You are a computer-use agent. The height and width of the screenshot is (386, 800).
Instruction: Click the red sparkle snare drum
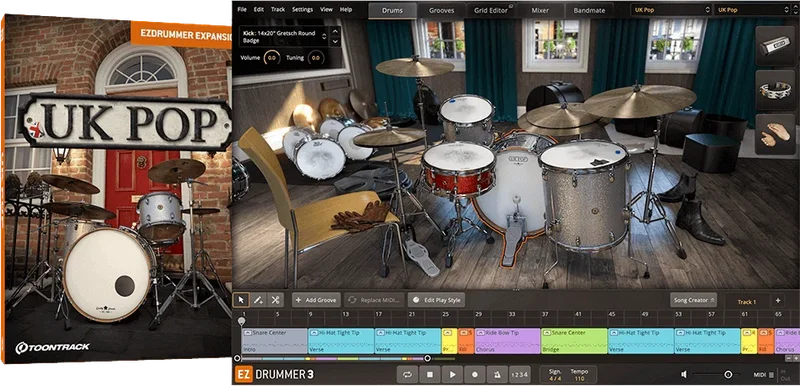point(458,170)
